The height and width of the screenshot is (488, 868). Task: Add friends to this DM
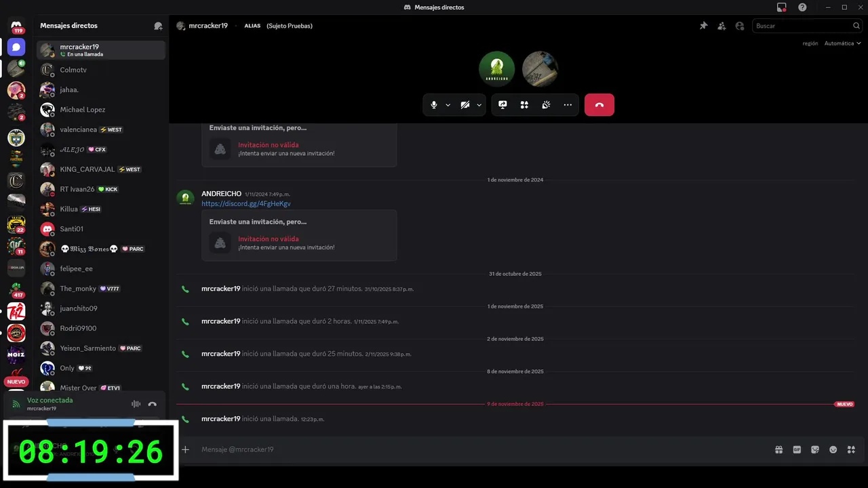722,26
